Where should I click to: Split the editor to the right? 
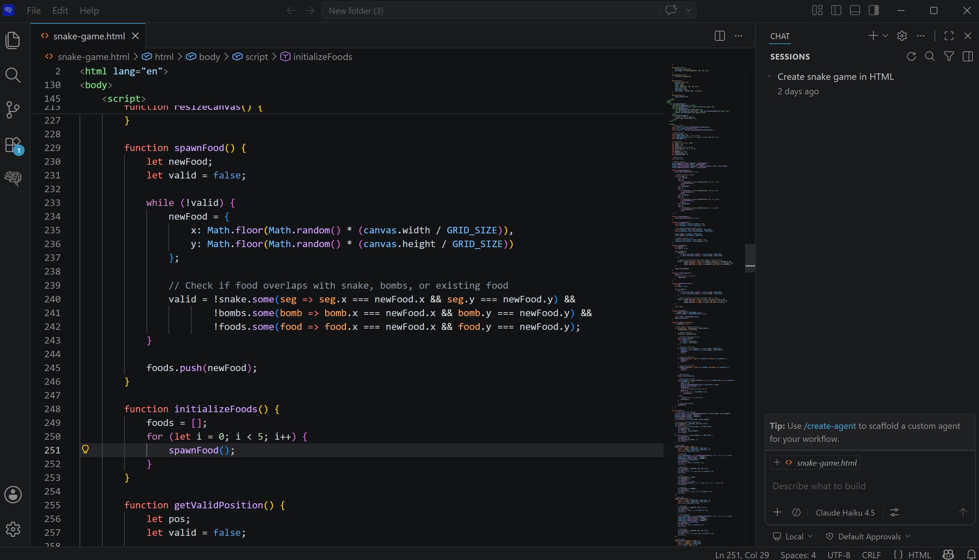(720, 36)
